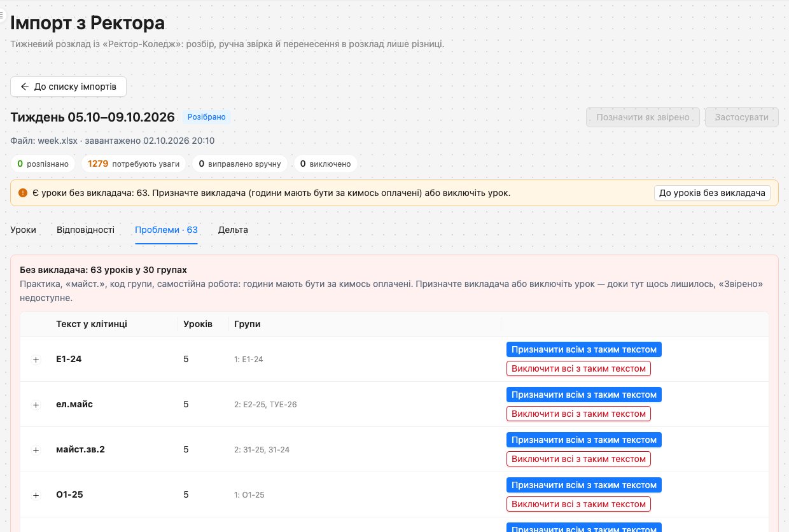Expand the E1-24 row with plus
Image resolution: width=789 pixels, height=532 pixels.
point(36,360)
